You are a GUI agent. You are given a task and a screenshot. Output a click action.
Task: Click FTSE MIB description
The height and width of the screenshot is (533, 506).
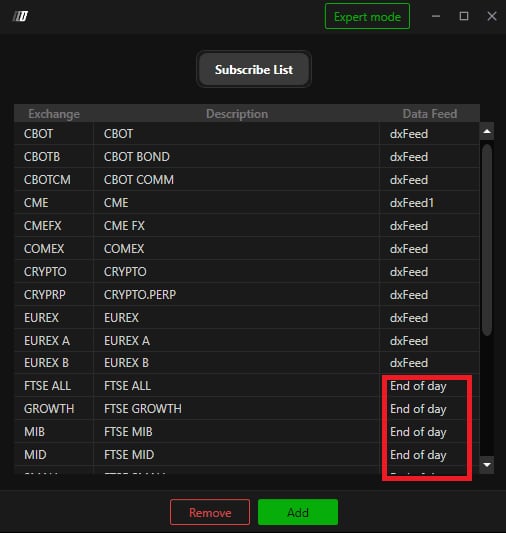(128, 432)
